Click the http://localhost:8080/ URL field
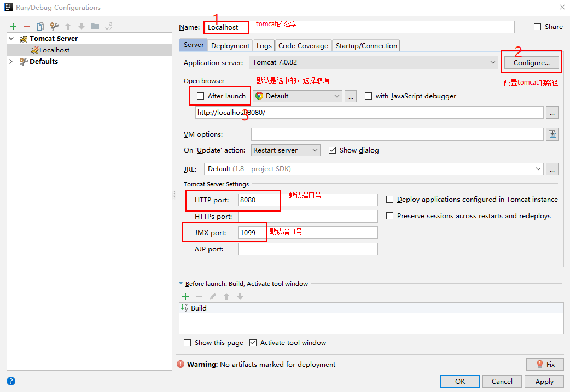Screen dimensions: 570x392 [x=369, y=113]
